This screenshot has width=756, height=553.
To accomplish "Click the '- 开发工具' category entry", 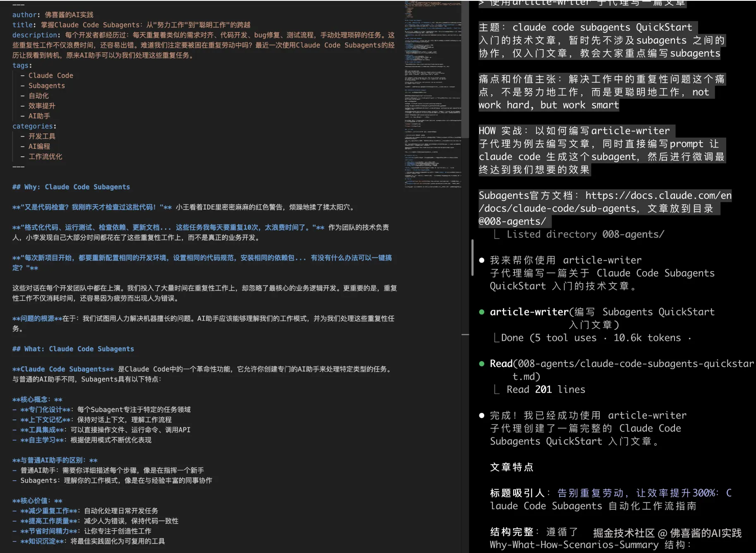I will [38, 136].
